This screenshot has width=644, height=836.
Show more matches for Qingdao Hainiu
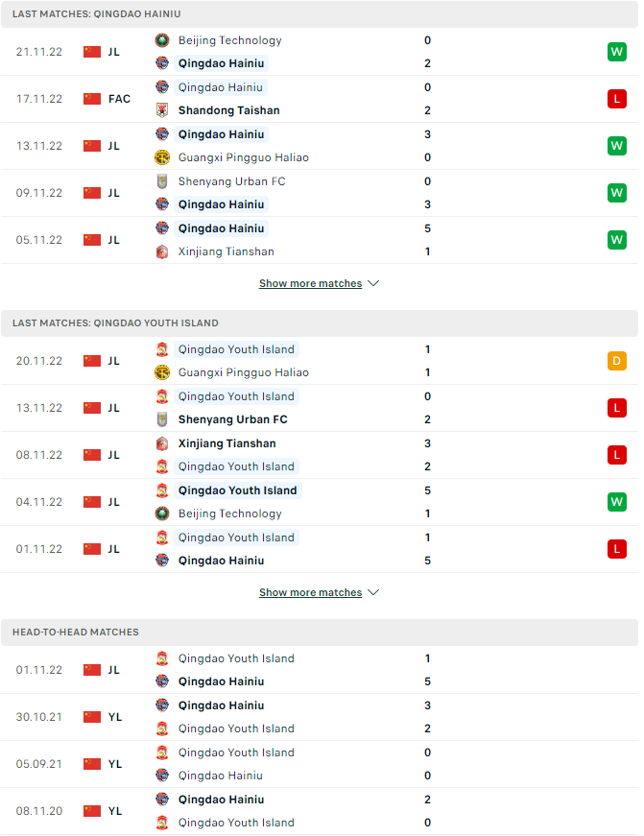[310, 284]
